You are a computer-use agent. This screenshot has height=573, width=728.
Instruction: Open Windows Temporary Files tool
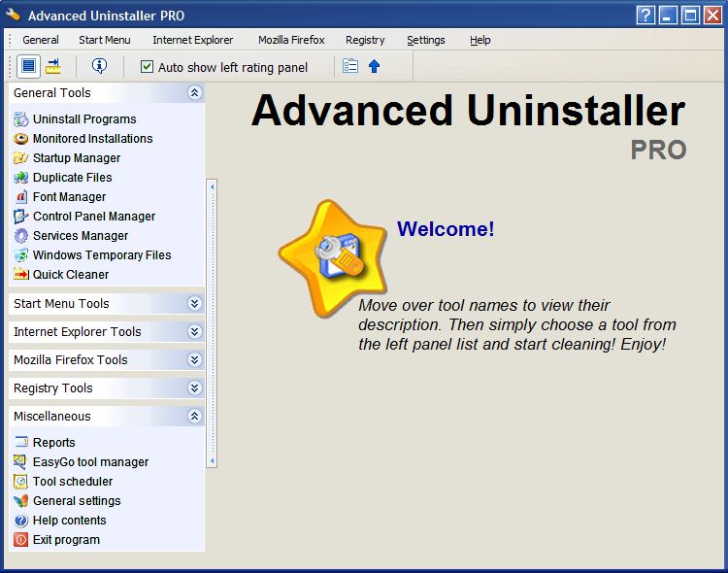pyautogui.click(x=101, y=255)
